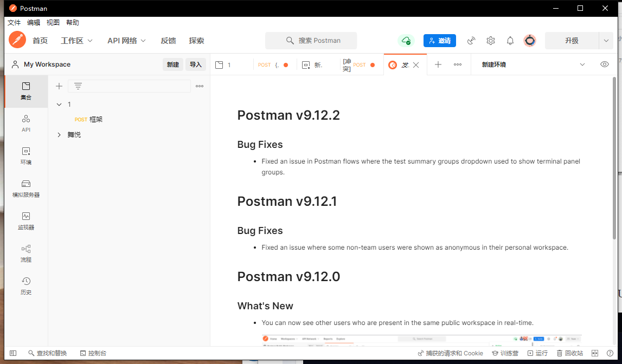Toggle 捕获的请求和 Cookie capture option
The height and width of the screenshot is (364, 622).
pyautogui.click(x=450, y=353)
